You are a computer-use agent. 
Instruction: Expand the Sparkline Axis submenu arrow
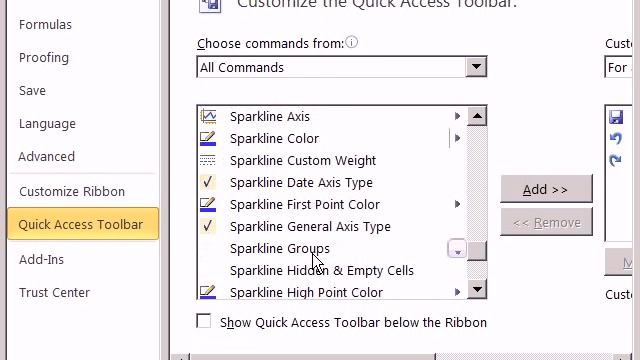pyautogui.click(x=458, y=116)
